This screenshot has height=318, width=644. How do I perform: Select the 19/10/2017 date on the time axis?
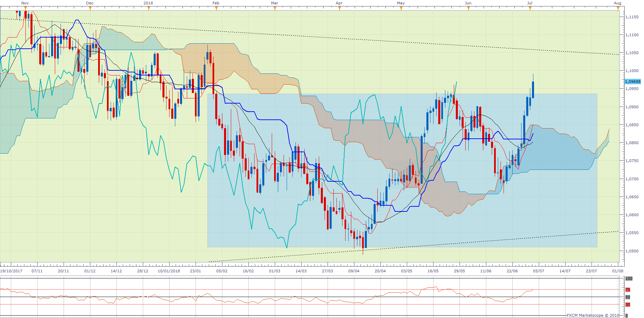[11, 271]
